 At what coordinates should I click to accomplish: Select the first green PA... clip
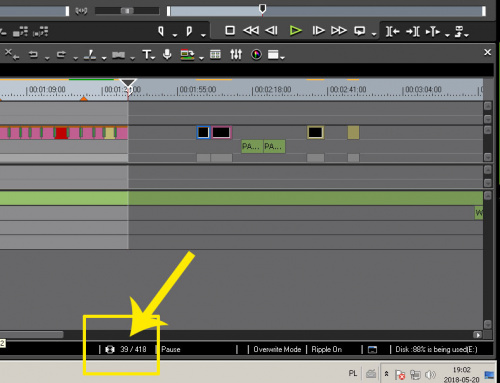point(252,146)
